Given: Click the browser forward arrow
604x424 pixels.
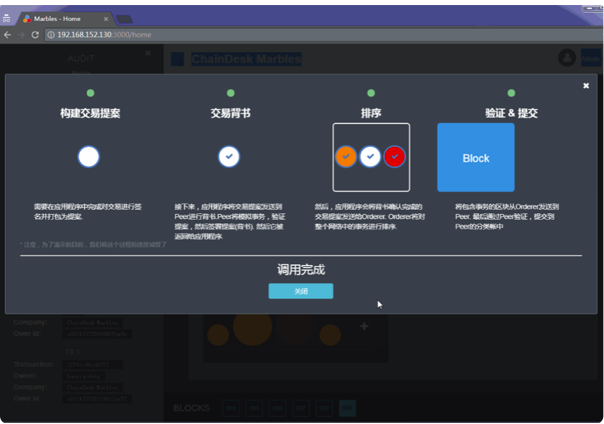Looking at the screenshot, I should click(21, 34).
